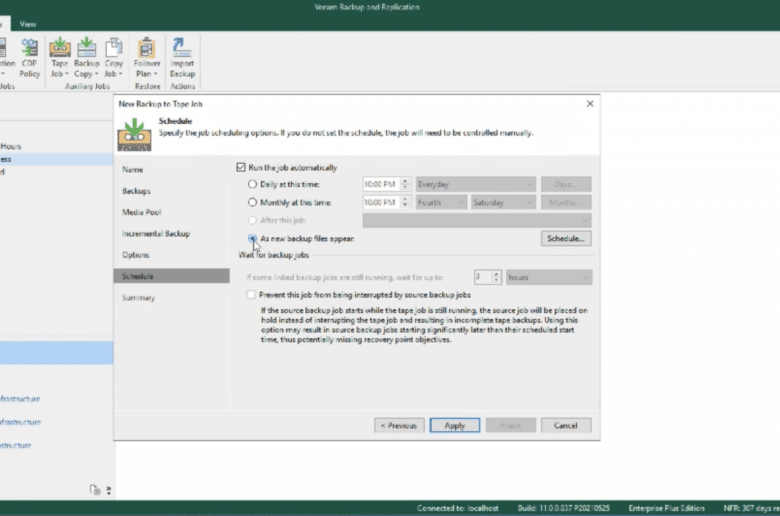Open the Backup Copy ribbon icon
780x516 pixels.
coord(86,58)
